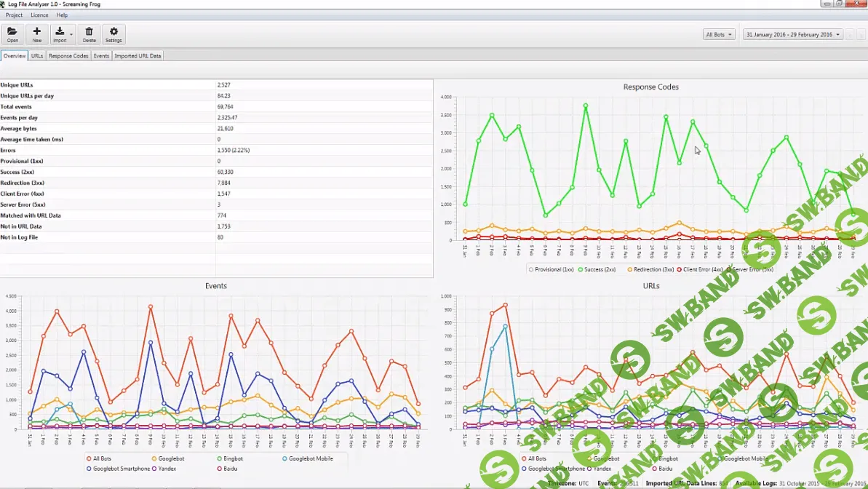View the Imported URL Data tab
The image size is (868, 489).
138,55
